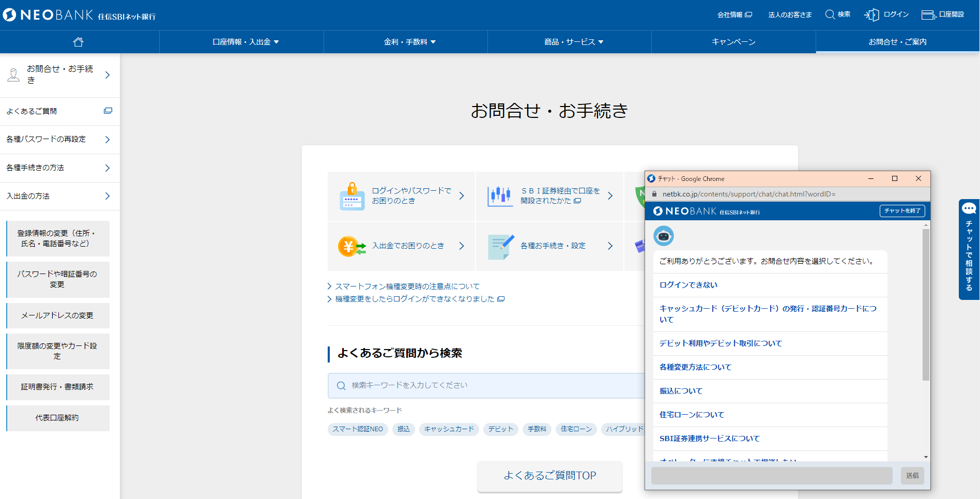Expand 各種パスワードの再設定 in the sidebar
The height and width of the screenshot is (499, 980).
coord(60,140)
